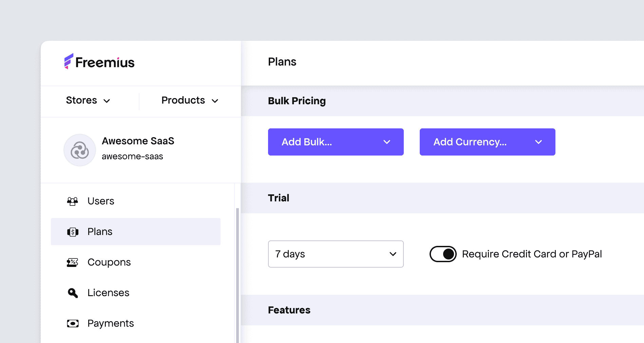This screenshot has height=343, width=644.
Task: Click the Require Credit Card or PayPal label
Action: 532,254
